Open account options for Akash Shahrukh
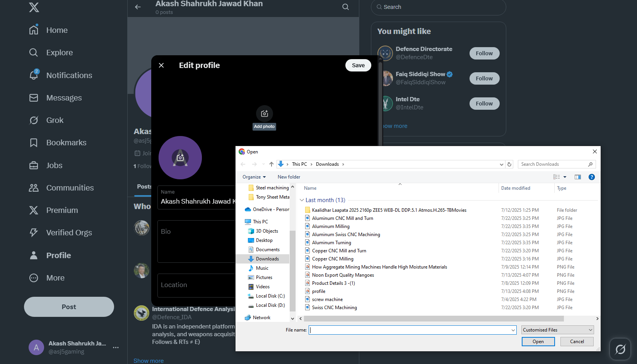The height and width of the screenshot is (364, 637). (x=116, y=347)
